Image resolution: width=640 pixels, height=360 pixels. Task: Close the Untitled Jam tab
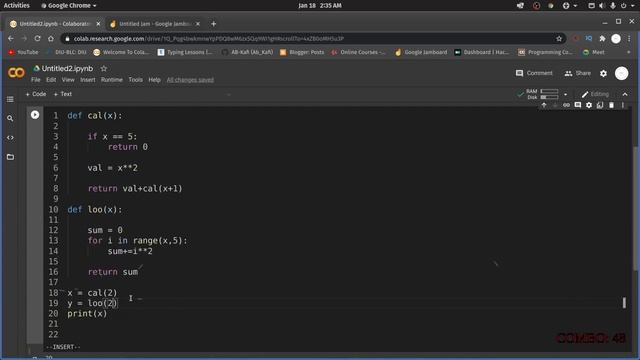(198, 24)
